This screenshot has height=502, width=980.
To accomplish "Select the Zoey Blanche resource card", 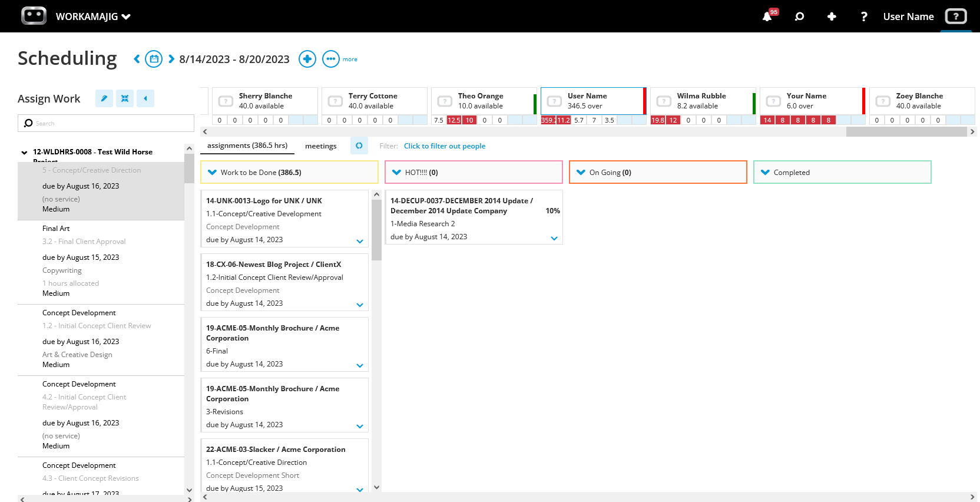I will point(922,101).
